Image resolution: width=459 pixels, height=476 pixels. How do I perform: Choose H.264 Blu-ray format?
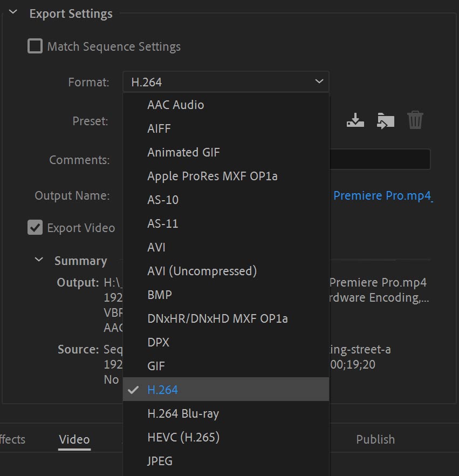[225, 413]
